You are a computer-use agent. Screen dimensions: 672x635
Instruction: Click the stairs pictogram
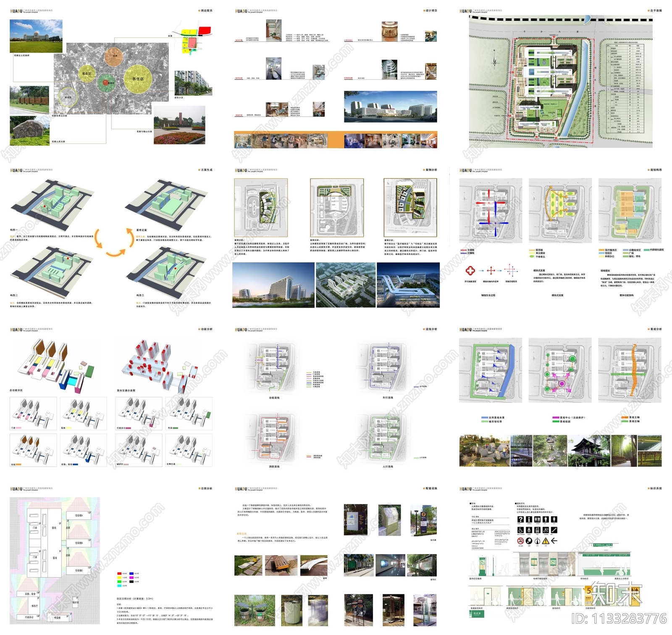coord(554,530)
